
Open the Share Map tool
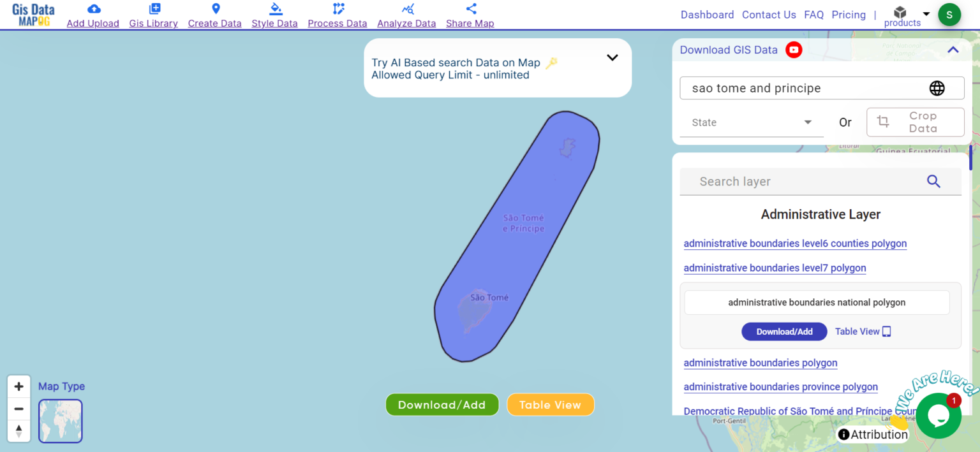pos(470,14)
